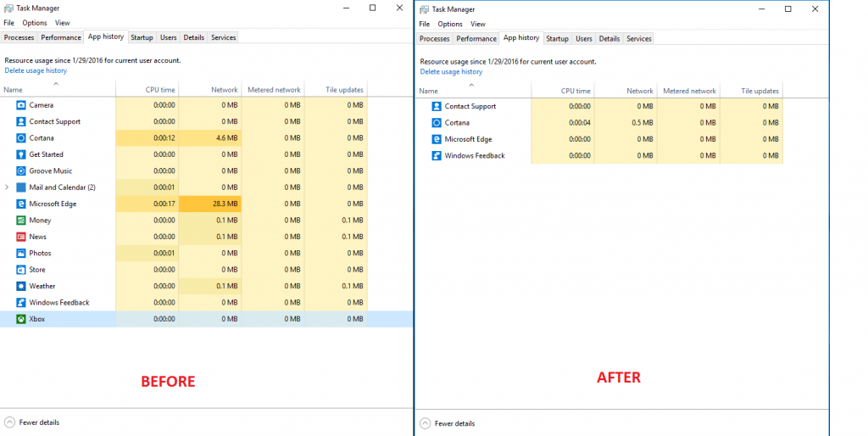
Task: Open the File menu in left window
Action: click(x=8, y=23)
